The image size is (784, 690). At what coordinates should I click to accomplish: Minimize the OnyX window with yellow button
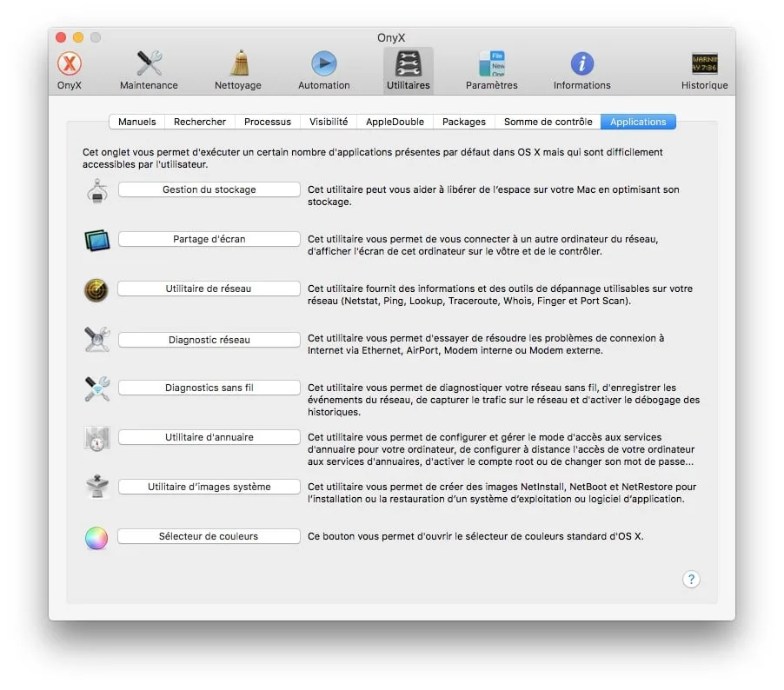[78, 37]
